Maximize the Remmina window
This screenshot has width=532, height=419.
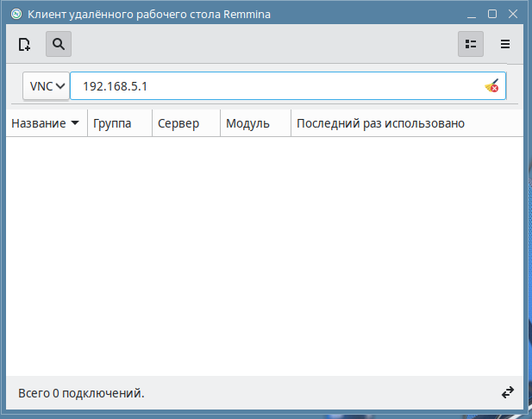[x=492, y=15]
